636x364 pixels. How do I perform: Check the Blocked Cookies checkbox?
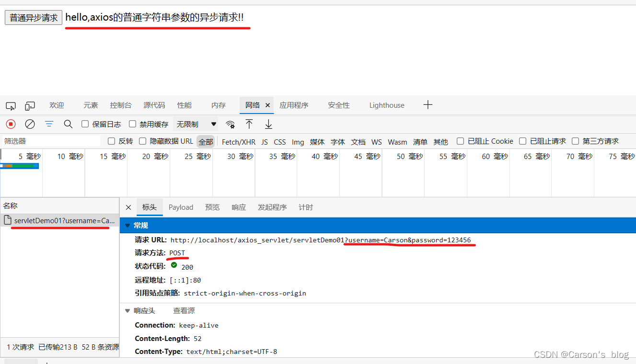[460, 141]
